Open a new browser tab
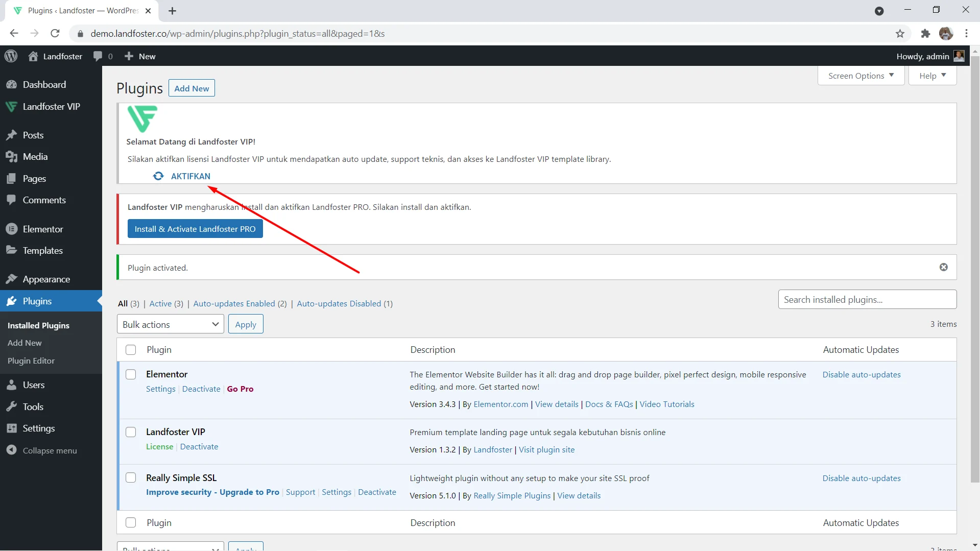Screen dimensions: 980x551 pyautogui.click(x=172, y=11)
